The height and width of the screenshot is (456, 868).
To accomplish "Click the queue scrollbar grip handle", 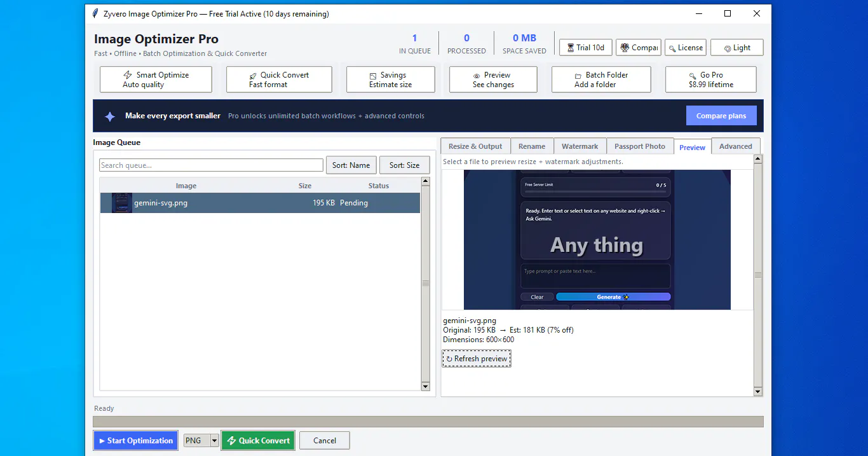I will 426,283.
